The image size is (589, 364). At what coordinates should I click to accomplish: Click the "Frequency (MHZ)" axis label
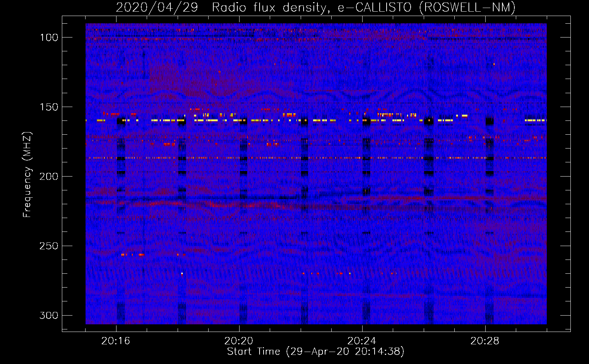tap(27, 175)
